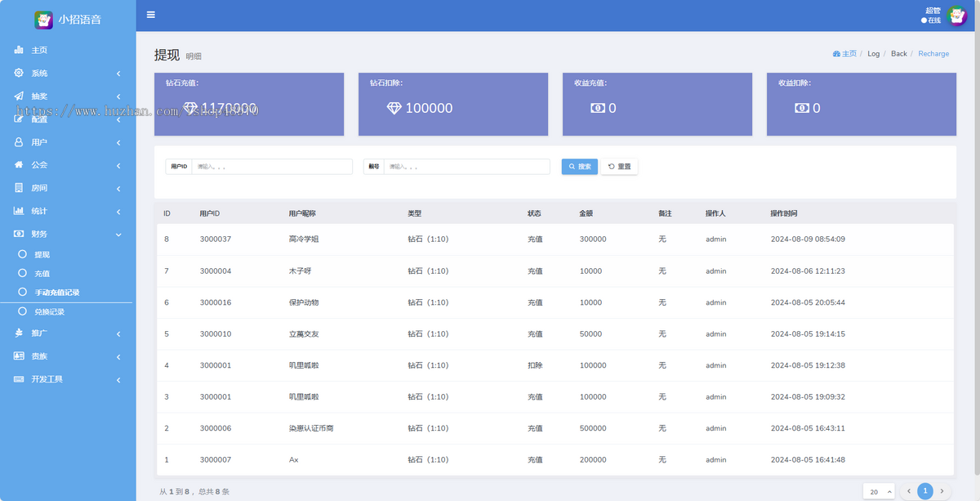The image size is (980, 501).
Task: Click the 扣除 status in row 4
Action: [535, 365]
